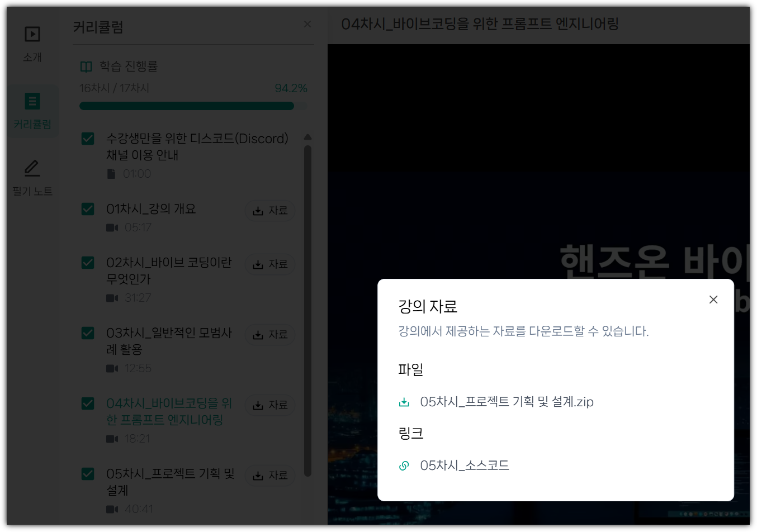Image resolution: width=757 pixels, height=532 pixels.
Task: Close the 커리큘럼 panel with X
Action: tap(307, 24)
